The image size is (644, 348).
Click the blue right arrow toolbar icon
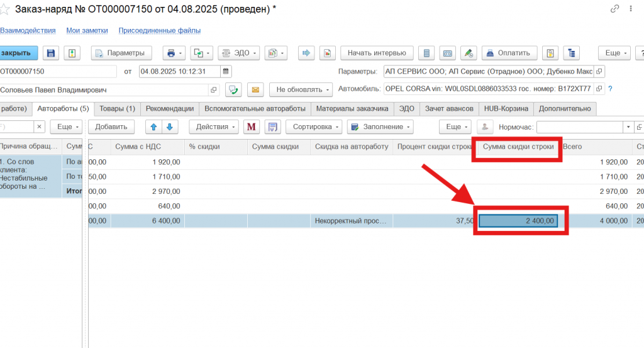(307, 53)
